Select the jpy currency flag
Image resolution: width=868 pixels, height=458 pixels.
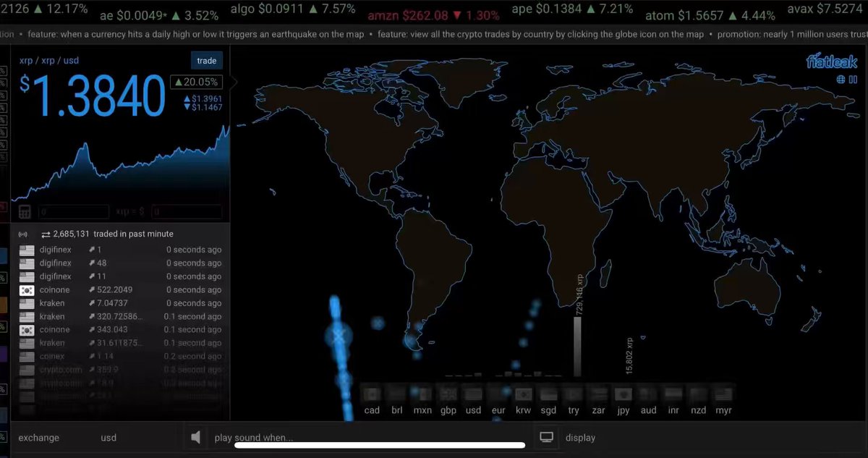(x=624, y=395)
